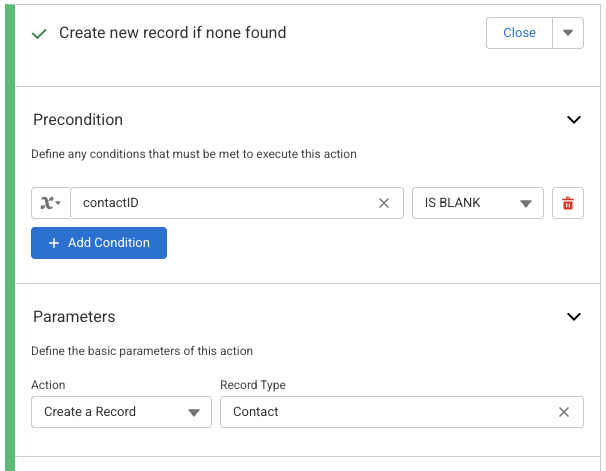This screenshot has width=606, height=471.
Task: Select the Precondition section heading
Action: (x=78, y=120)
